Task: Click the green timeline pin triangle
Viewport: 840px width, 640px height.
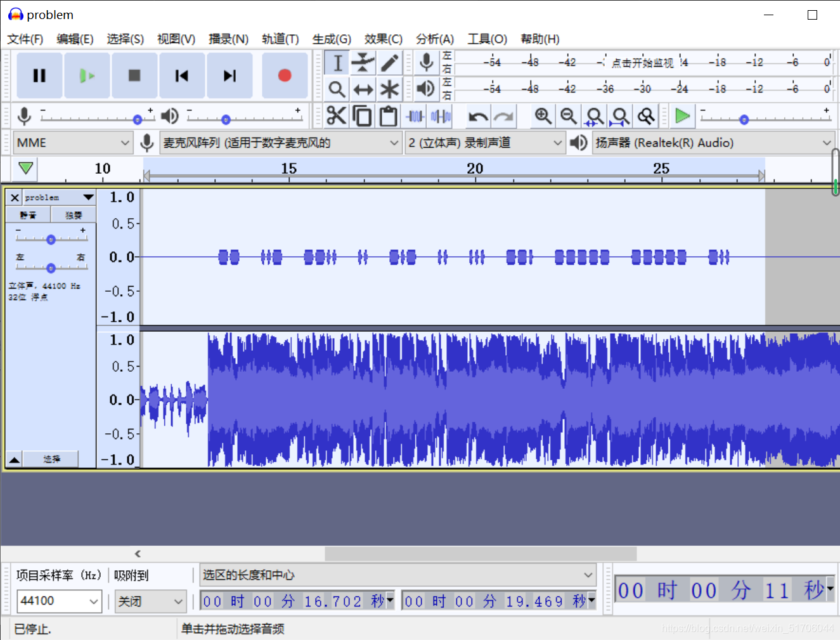Action: point(26,168)
